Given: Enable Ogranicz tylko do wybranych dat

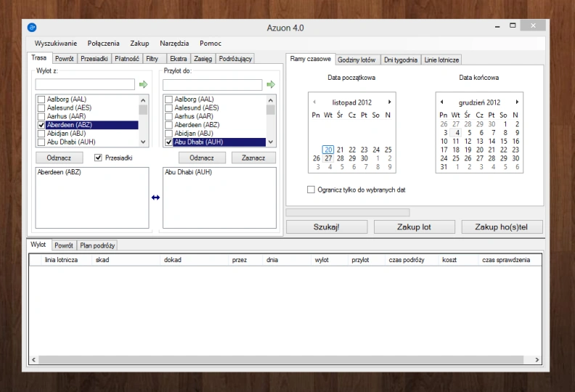Looking at the screenshot, I should coord(311,189).
